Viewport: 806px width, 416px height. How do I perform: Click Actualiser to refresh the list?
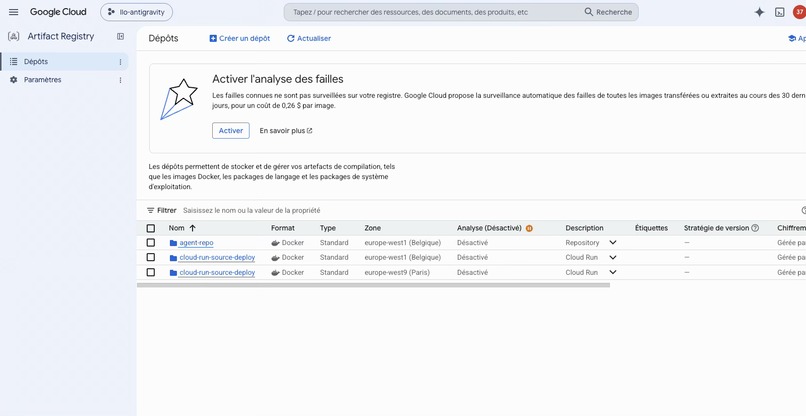(x=308, y=39)
